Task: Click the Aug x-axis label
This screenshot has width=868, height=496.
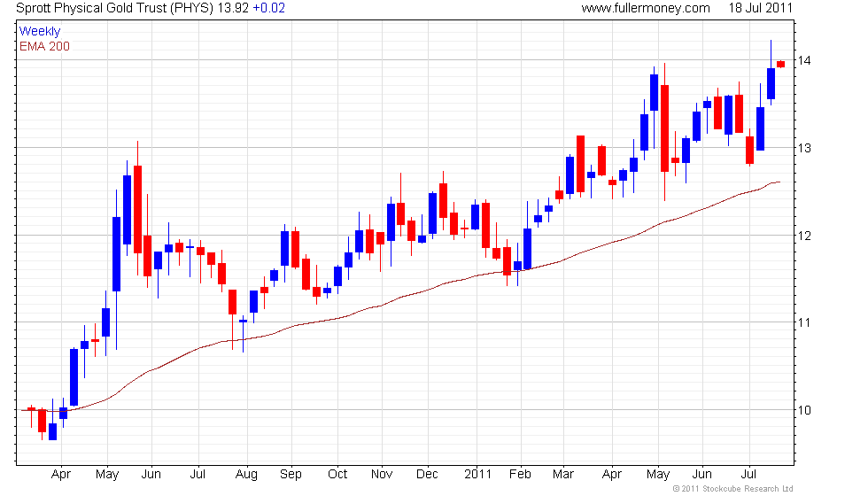Action: tap(246, 475)
